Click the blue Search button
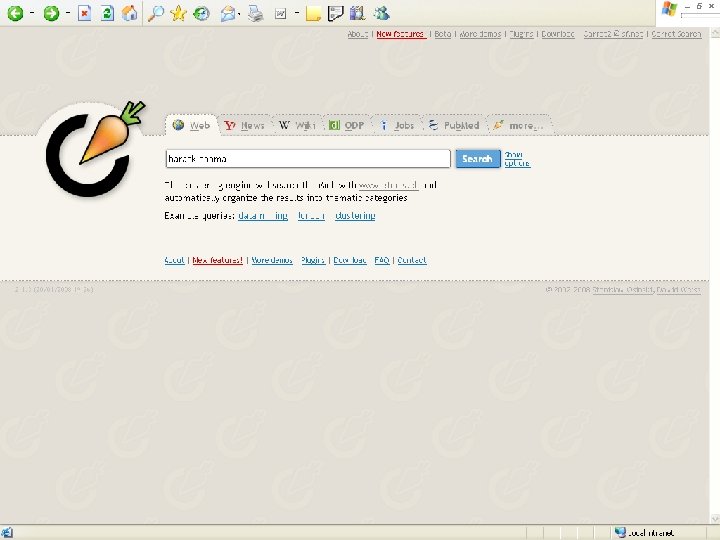Screen dimensions: 720x540 (478, 159)
